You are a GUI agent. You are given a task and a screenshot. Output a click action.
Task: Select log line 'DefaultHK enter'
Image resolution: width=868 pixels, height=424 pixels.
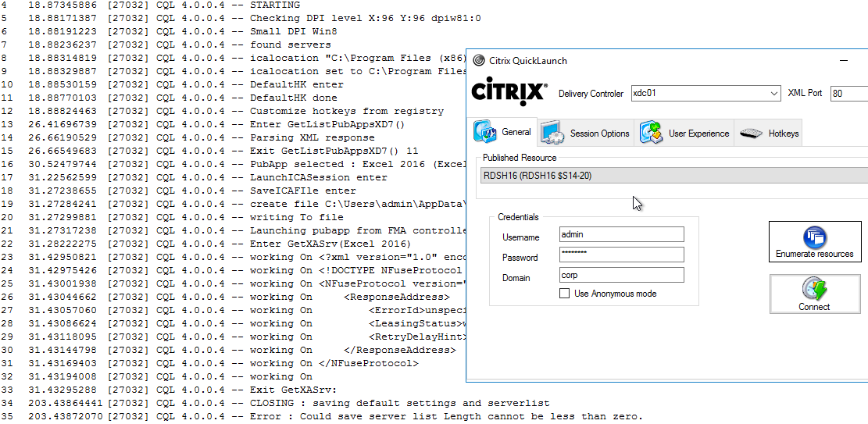pyautogui.click(x=172, y=84)
